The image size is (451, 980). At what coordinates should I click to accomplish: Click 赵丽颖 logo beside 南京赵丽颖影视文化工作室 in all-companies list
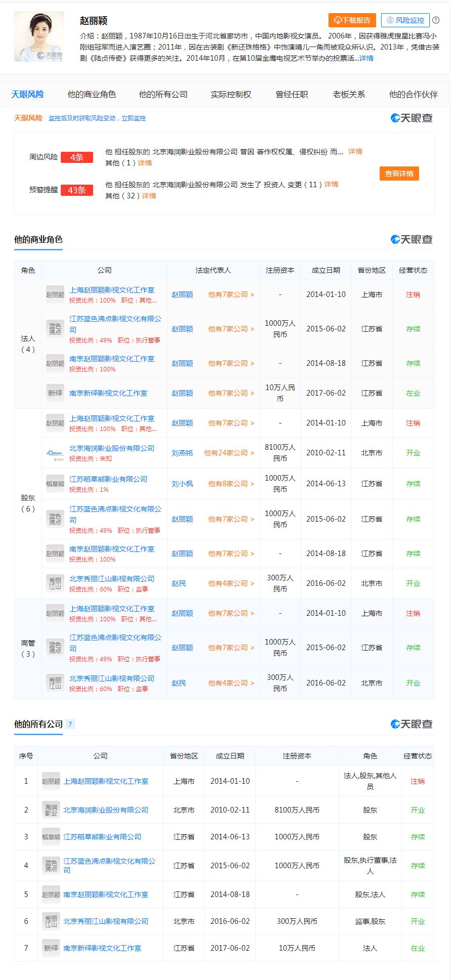[51, 894]
